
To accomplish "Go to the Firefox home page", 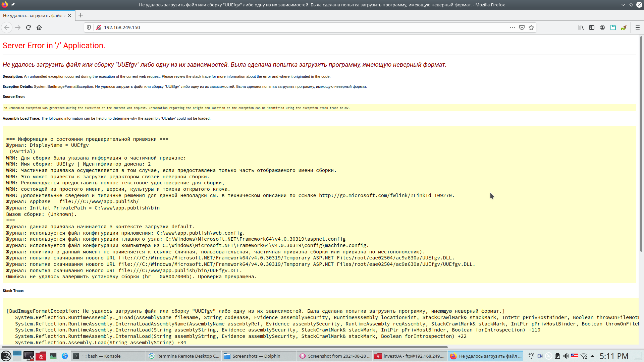I will (x=39, y=27).
